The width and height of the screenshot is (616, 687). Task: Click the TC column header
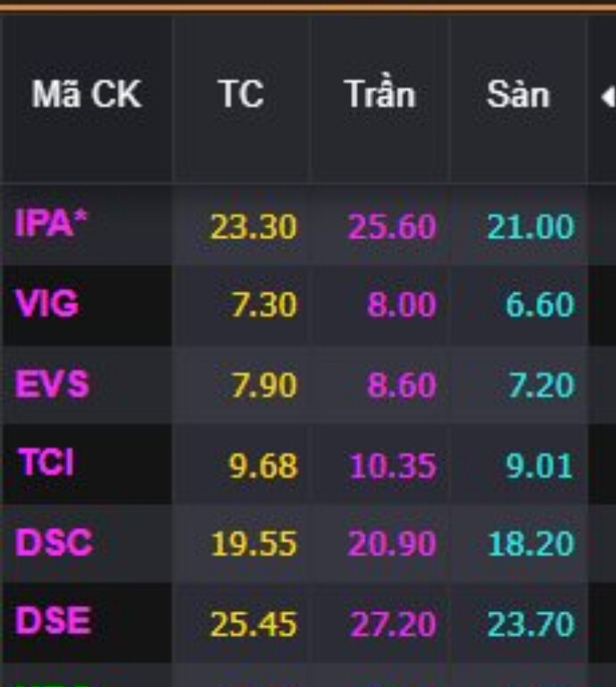(x=240, y=95)
